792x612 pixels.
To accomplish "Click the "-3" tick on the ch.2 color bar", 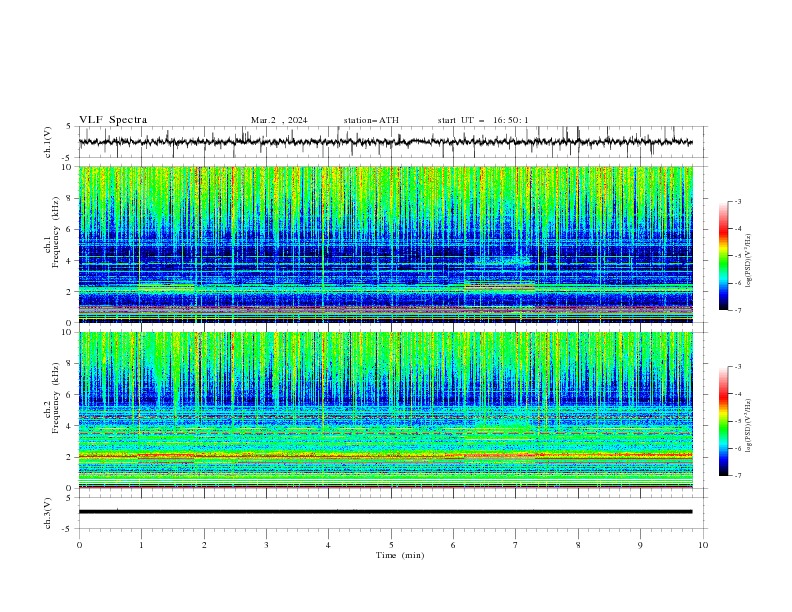I will 738,367.
